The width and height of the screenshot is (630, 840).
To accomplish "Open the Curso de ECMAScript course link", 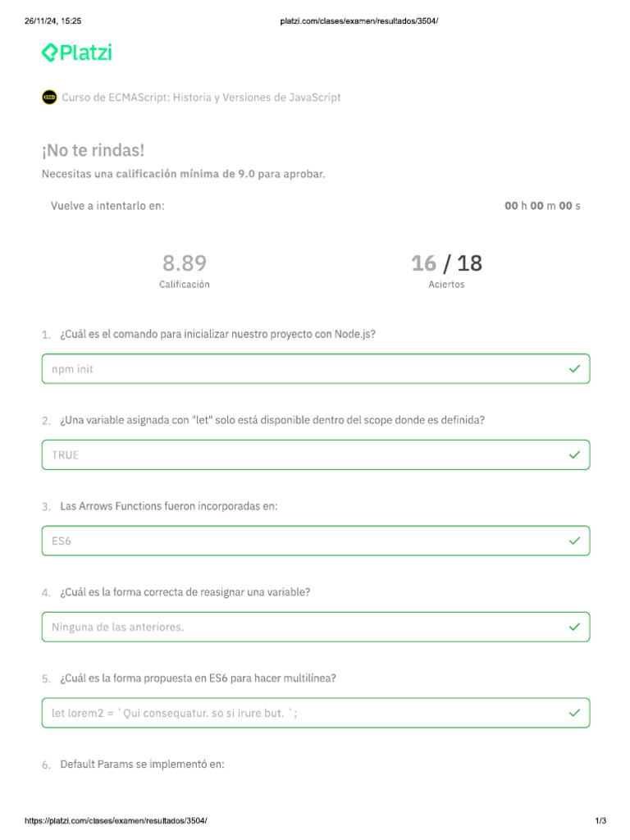I will [201, 97].
